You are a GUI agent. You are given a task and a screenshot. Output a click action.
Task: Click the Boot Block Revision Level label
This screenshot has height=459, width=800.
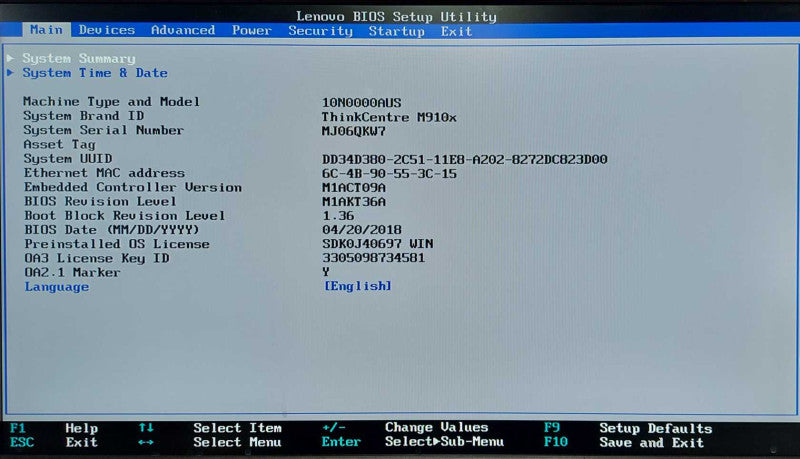coord(124,216)
